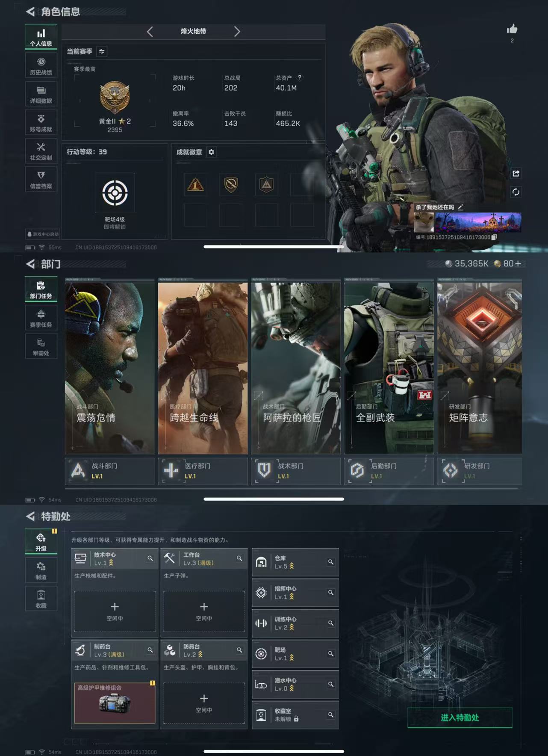The height and width of the screenshot is (756, 548).
Task: Switch to previous game mode arrow
Action: click(150, 32)
